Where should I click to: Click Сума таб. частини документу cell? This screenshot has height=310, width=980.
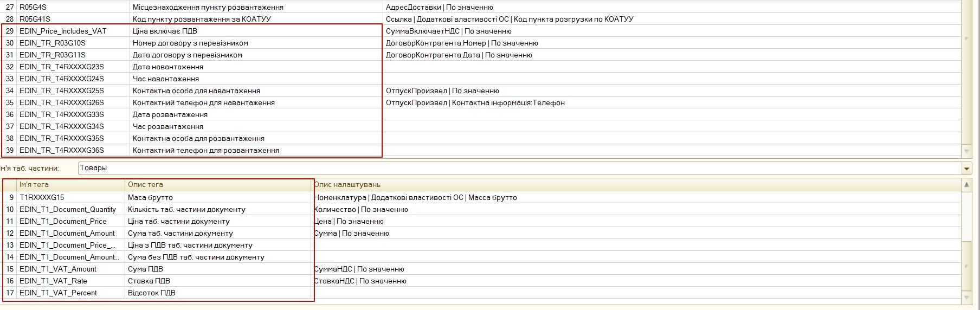[x=218, y=233]
